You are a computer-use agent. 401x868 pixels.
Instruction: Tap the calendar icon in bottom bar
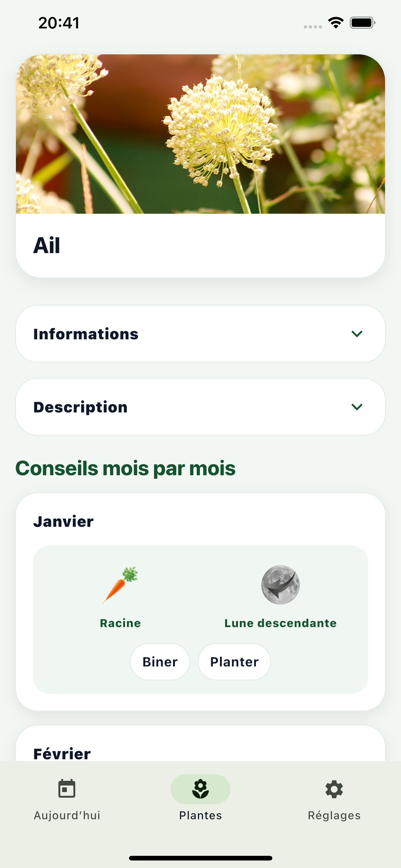tap(67, 789)
